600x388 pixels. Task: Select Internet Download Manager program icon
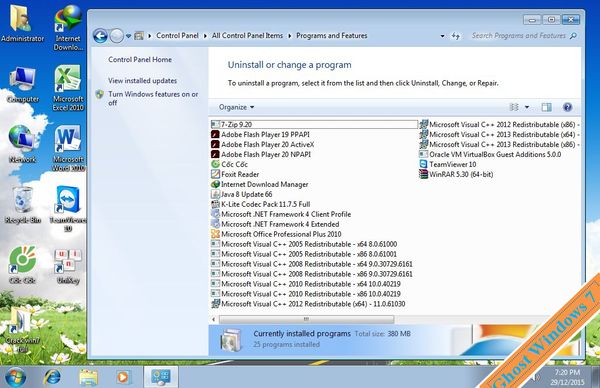[x=215, y=184]
